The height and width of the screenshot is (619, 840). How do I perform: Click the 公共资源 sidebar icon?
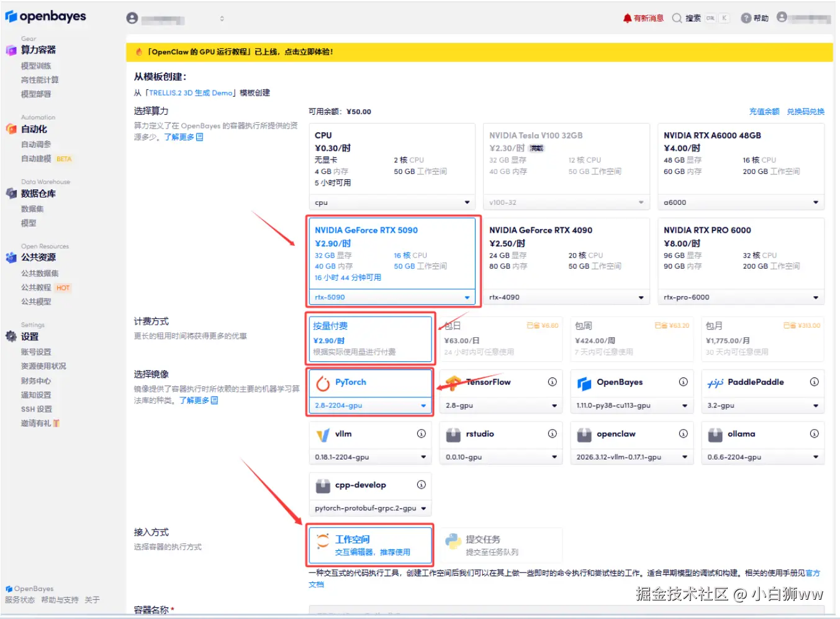click(11, 257)
